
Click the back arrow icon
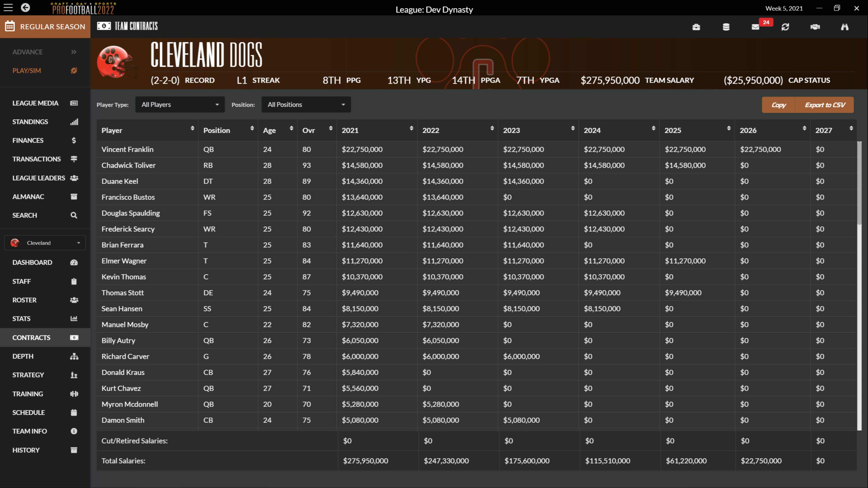coord(25,7)
